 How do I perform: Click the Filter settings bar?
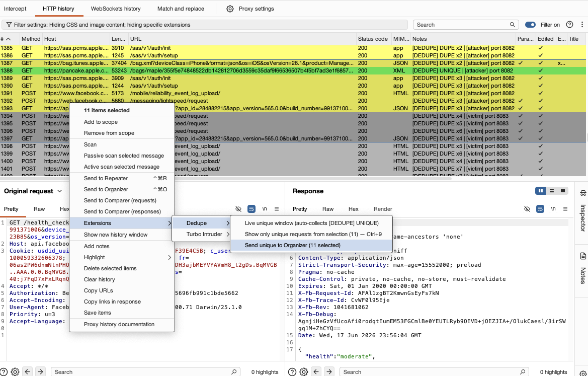click(205, 25)
